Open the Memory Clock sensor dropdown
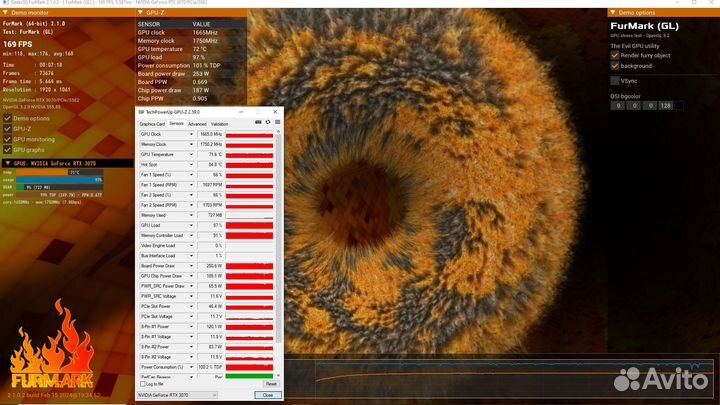This screenshot has width=720, height=405. pyautogui.click(x=191, y=144)
